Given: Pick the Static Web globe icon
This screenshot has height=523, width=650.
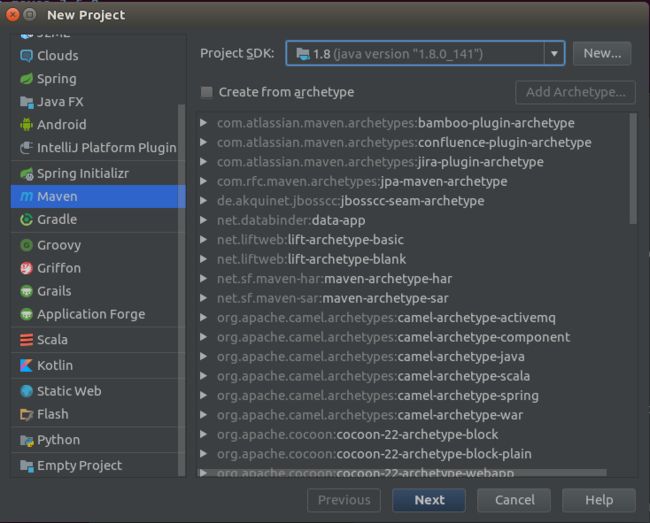Looking at the screenshot, I should [26, 391].
